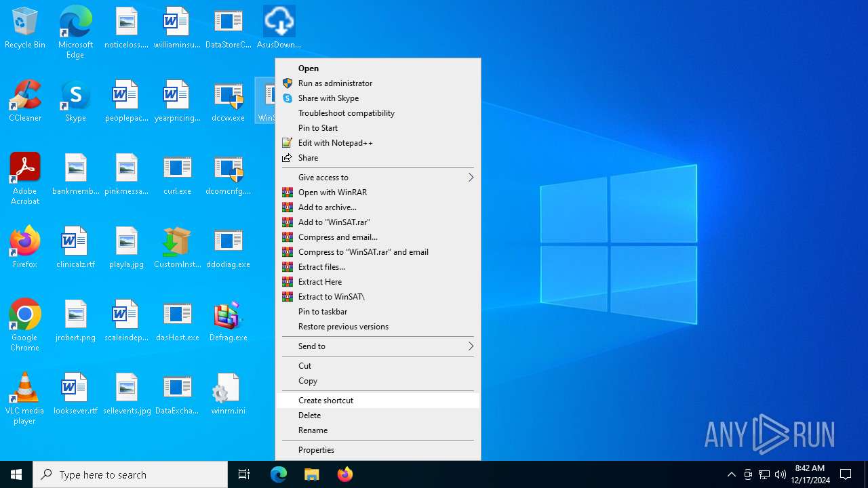Select the dasHost.exe desktop icon
The image size is (868, 488).
(x=177, y=321)
